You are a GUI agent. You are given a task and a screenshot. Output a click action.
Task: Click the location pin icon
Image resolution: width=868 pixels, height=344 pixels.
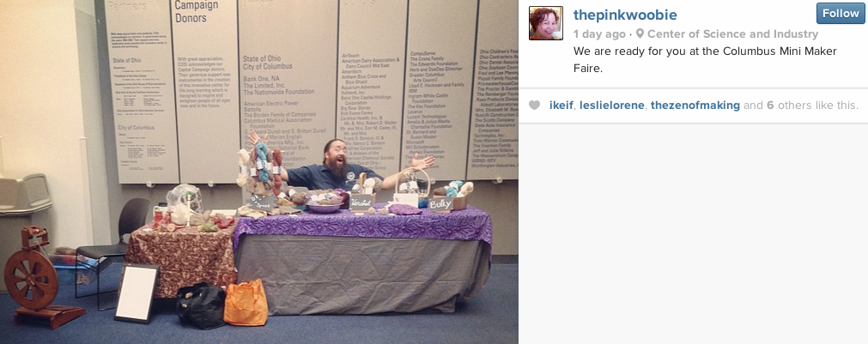click(640, 33)
